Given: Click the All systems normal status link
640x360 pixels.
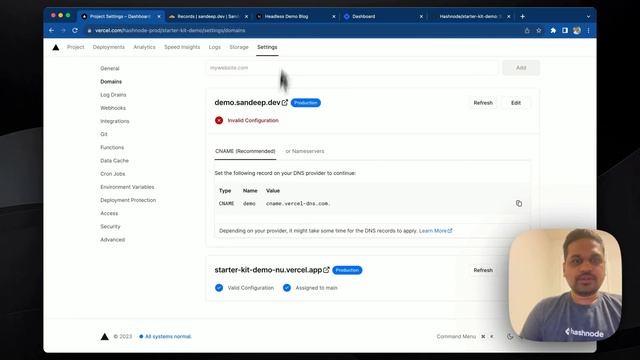Looking at the screenshot, I should [x=166, y=336].
